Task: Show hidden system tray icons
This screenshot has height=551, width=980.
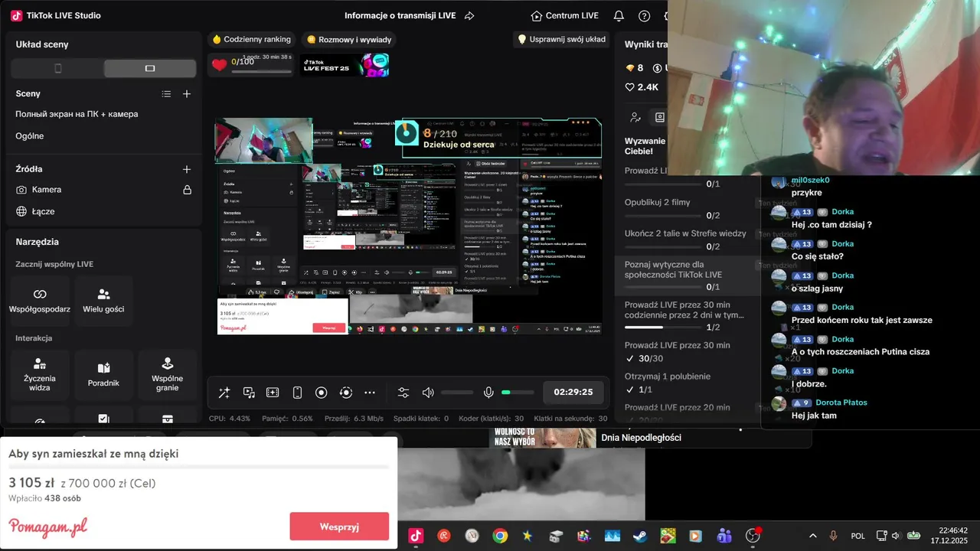Action: click(x=812, y=536)
